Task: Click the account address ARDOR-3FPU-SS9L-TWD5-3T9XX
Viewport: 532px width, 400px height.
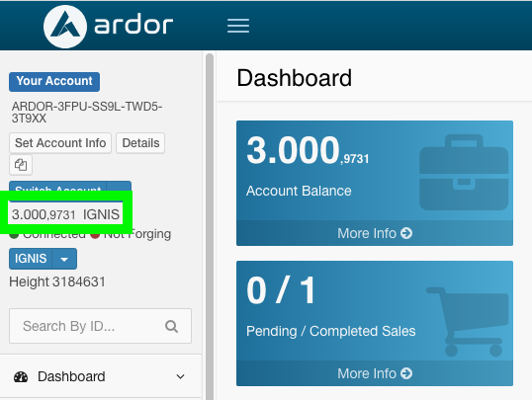Action: pyautogui.click(x=87, y=113)
